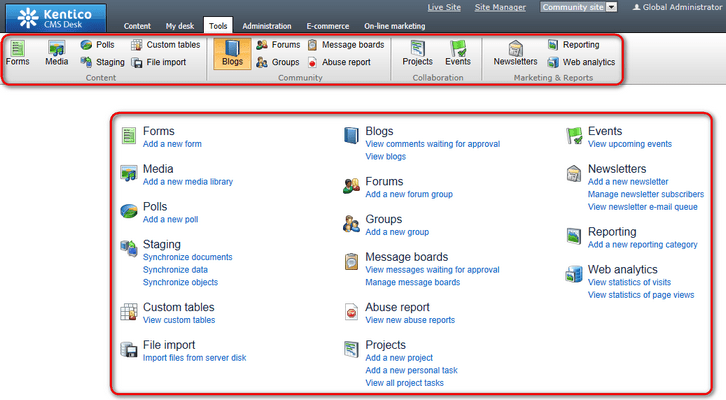This screenshot has height=400, width=726.
Task: Click Add a new group link
Action: point(397,232)
